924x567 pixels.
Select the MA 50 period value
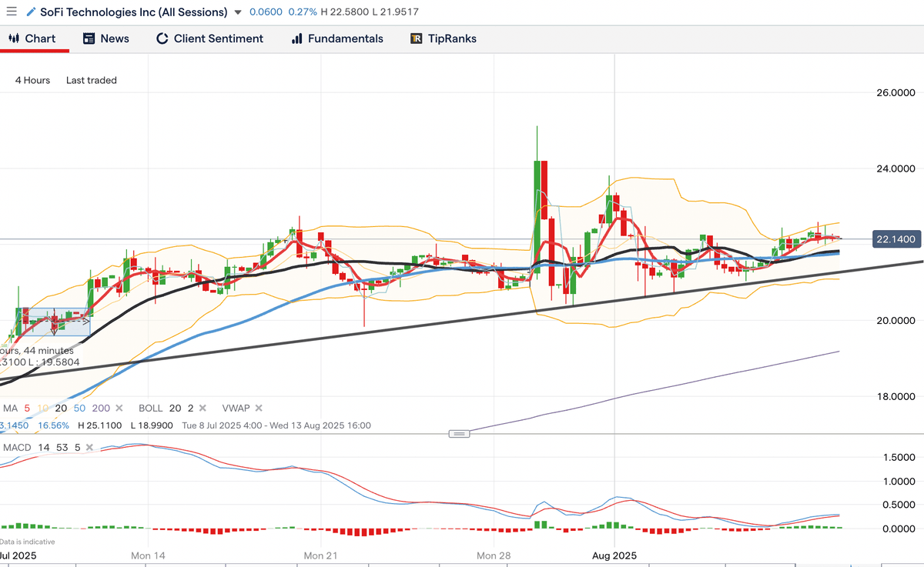pos(80,409)
